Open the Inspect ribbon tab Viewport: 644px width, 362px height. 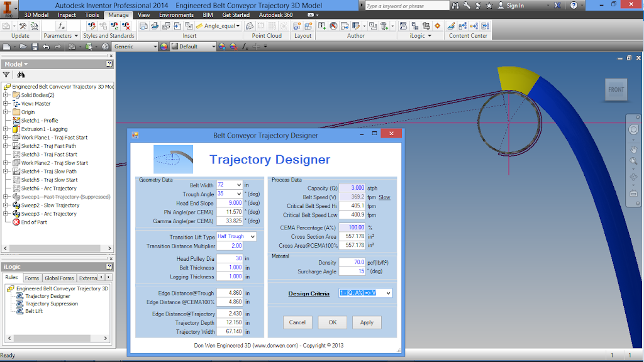67,15
